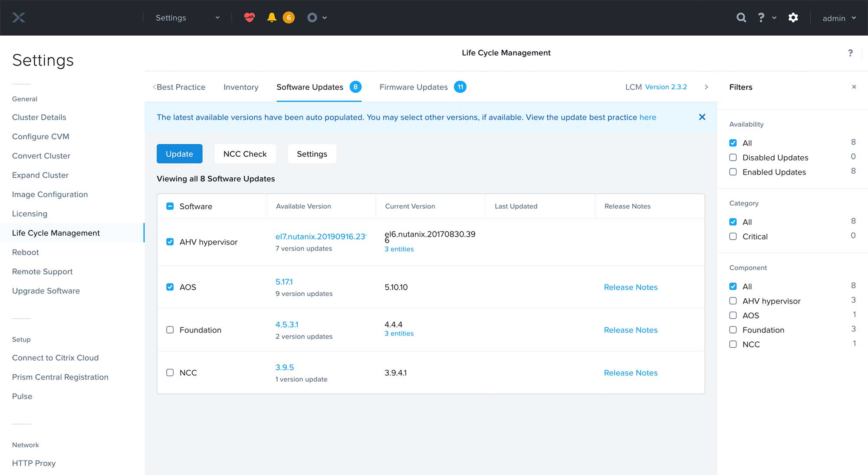Uncheck the AHV hypervisor row checkbox

(170, 242)
